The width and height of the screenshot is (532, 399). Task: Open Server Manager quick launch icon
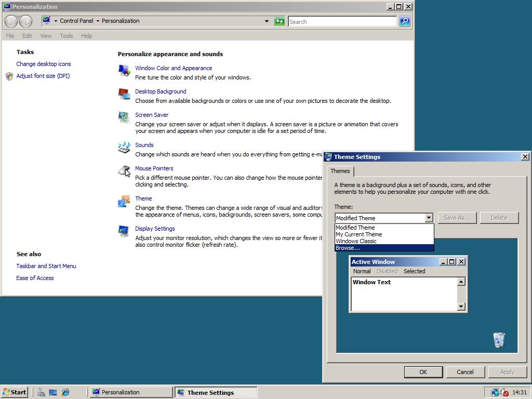pos(41,392)
